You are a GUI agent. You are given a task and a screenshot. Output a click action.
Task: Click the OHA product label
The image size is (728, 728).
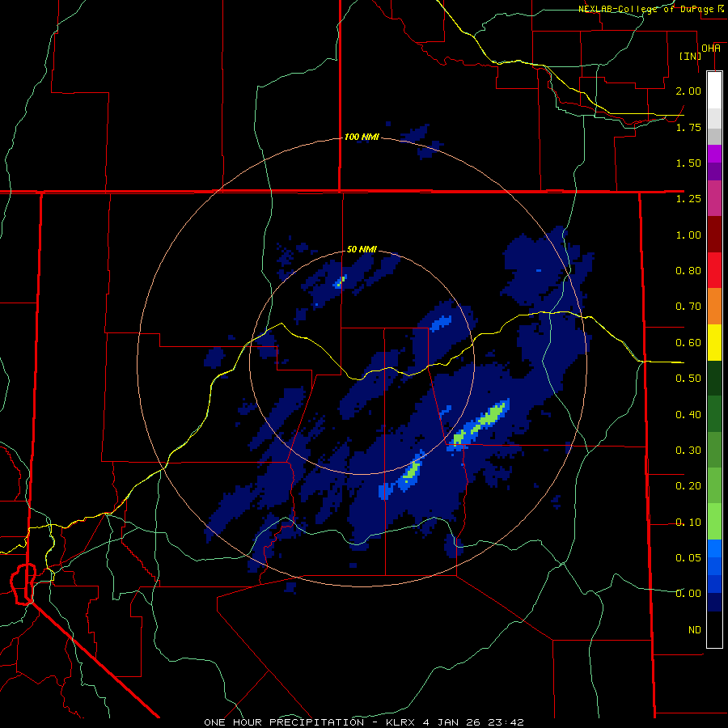(x=711, y=49)
